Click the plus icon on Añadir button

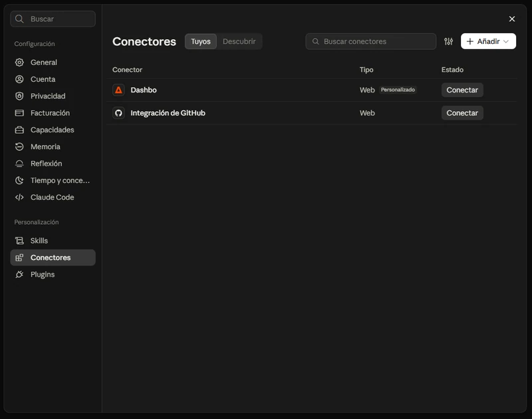pos(470,41)
